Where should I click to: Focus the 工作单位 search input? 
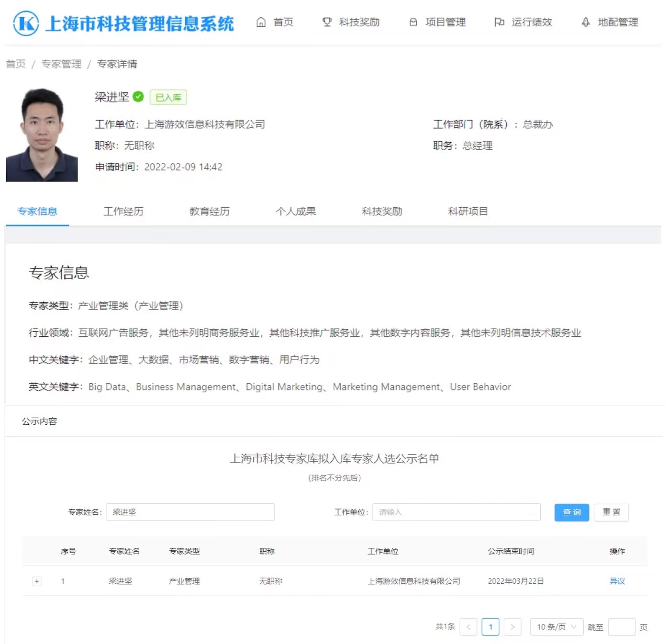click(x=456, y=512)
